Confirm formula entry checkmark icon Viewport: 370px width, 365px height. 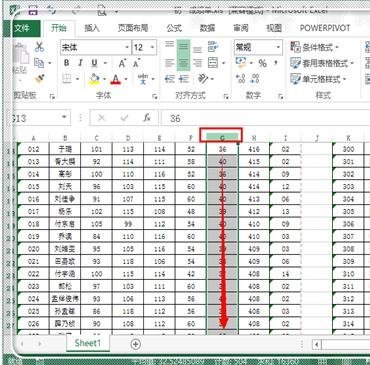[124, 118]
